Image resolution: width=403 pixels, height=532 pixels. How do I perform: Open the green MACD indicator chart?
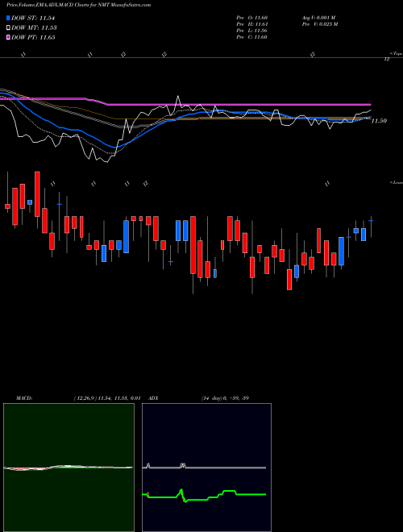point(69,468)
